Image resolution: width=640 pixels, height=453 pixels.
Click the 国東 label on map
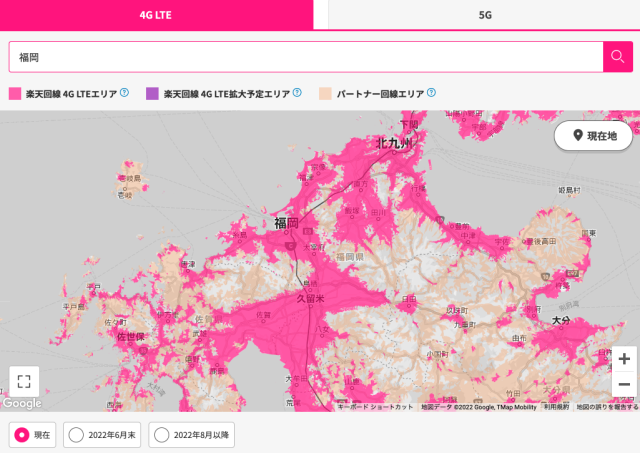coord(589,233)
